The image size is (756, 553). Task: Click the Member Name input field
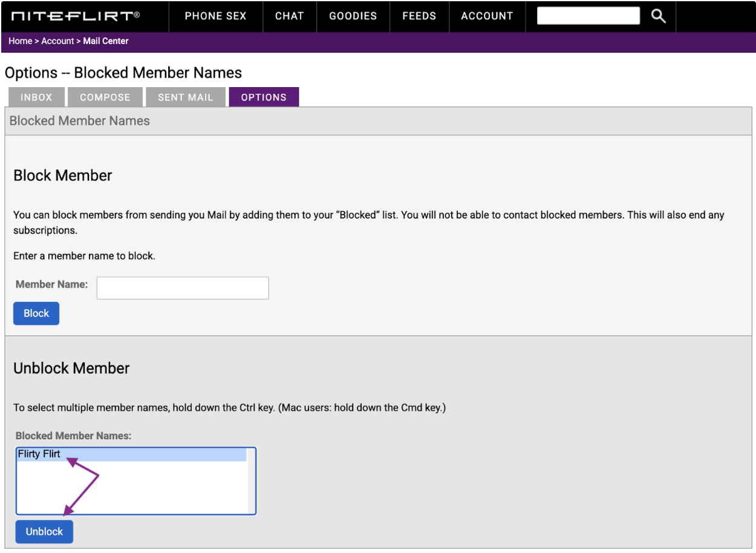pyautogui.click(x=183, y=288)
